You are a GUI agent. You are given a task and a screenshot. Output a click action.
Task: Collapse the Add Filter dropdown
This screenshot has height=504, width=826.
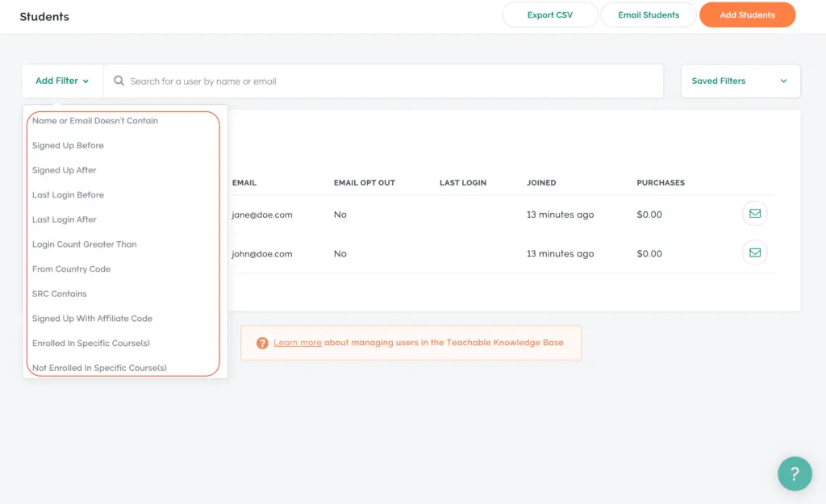[62, 81]
